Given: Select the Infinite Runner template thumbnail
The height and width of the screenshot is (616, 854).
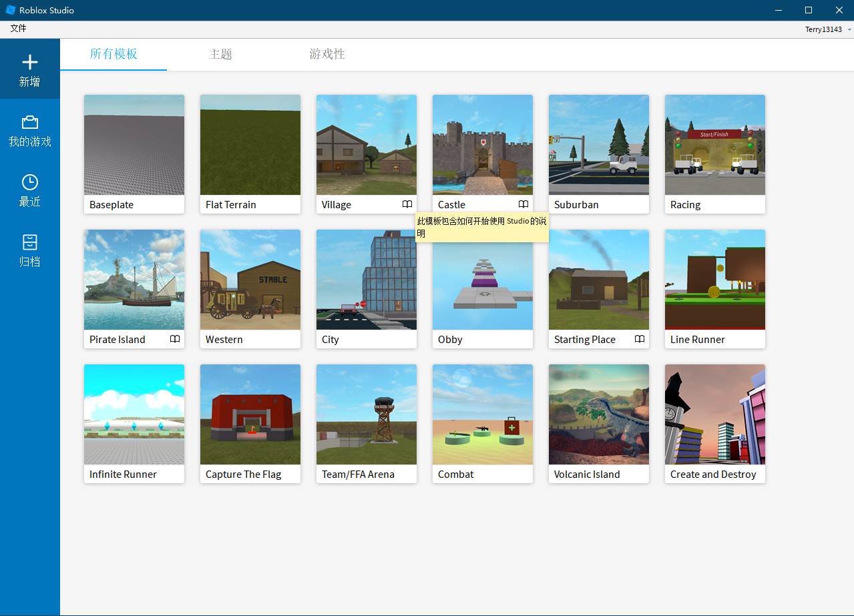Looking at the screenshot, I should pos(134,414).
